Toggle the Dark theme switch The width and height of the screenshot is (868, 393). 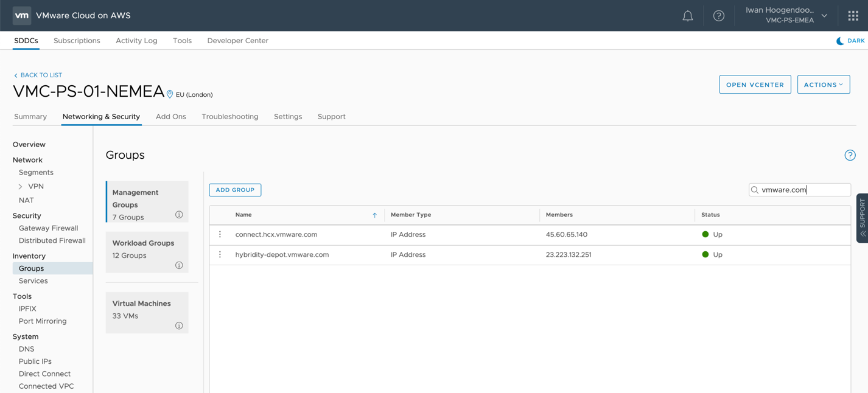pos(850,41)
